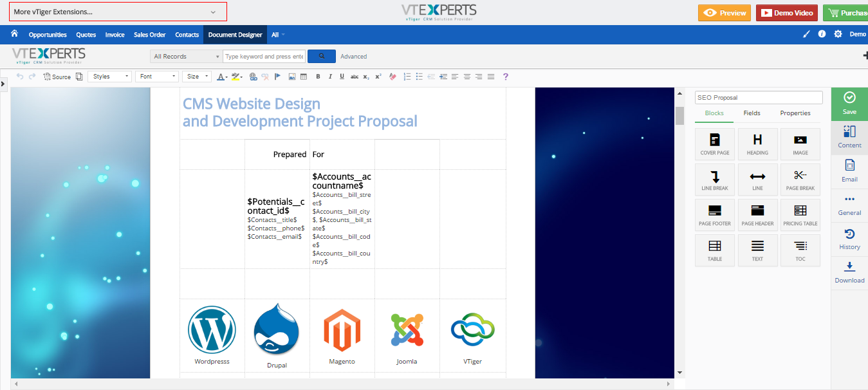Decrease the paragraph indent

coord(431,77)
